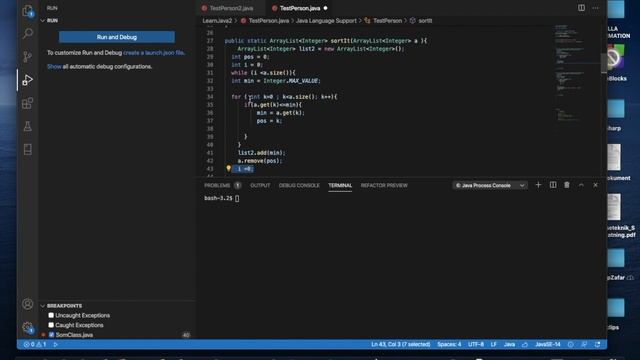
Task: Collapse the BREAKPOINTS section
Action: pos(42,306)
